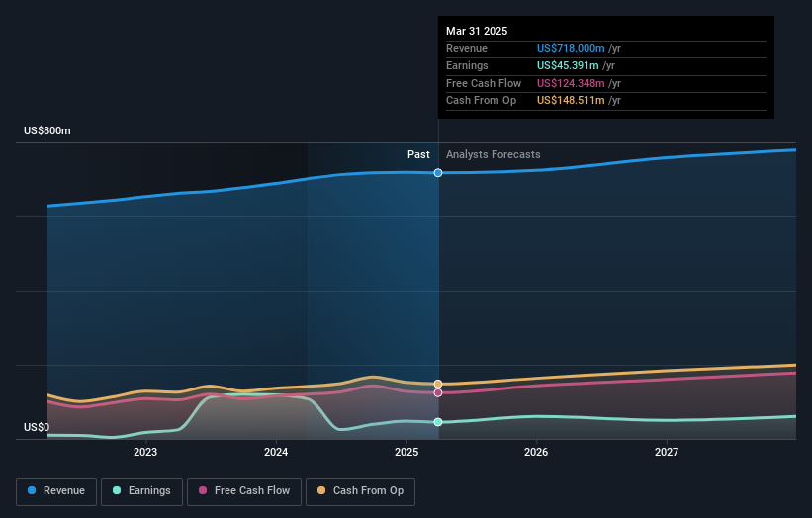
Task: Click the 2024 x-axis label
Action: click(276, 453)
